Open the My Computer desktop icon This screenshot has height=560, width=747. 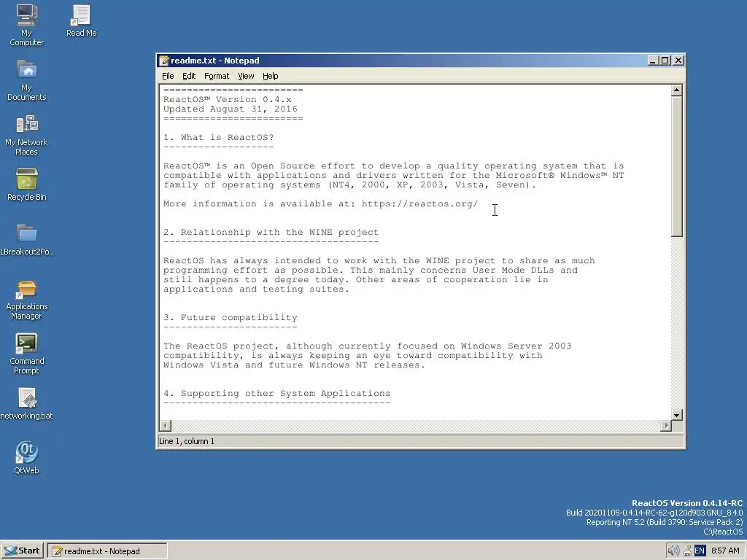click(27, 25)
